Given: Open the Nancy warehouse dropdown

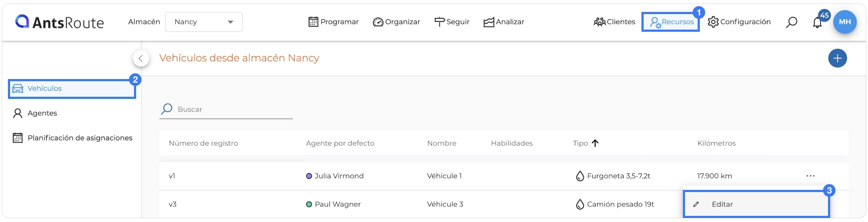Looking at the screenshot, I should [x=204, y=22].
